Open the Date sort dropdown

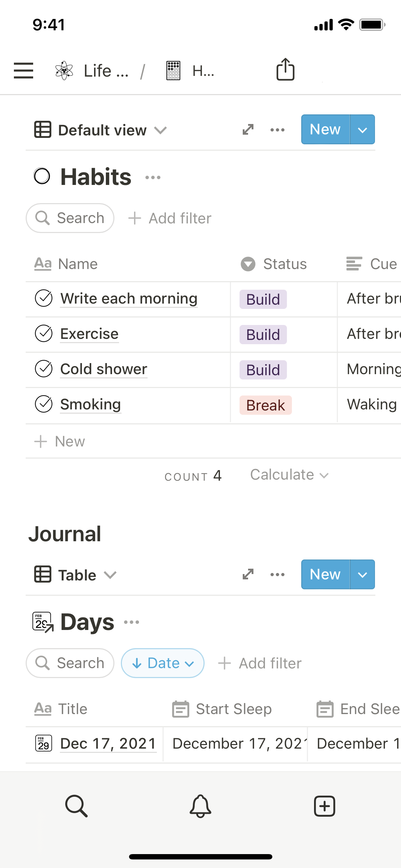point(163,663)
